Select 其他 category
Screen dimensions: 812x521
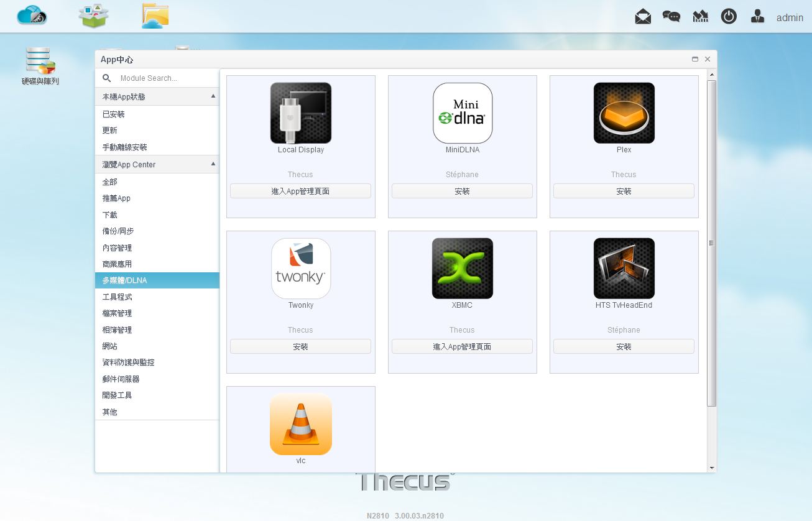157,412
